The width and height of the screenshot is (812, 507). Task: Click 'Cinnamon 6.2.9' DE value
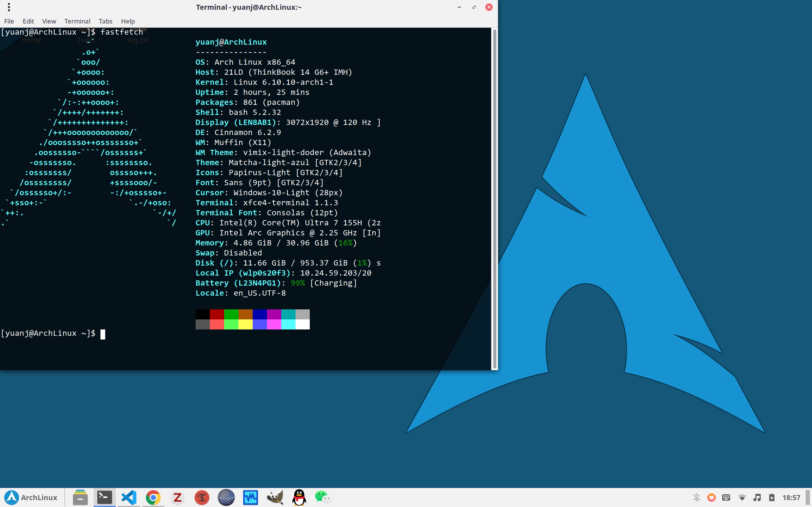click(x=248, y=132)
